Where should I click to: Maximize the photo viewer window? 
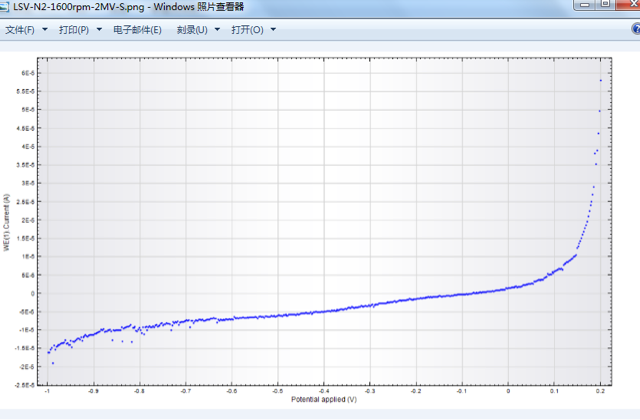(x=606, y=4)
